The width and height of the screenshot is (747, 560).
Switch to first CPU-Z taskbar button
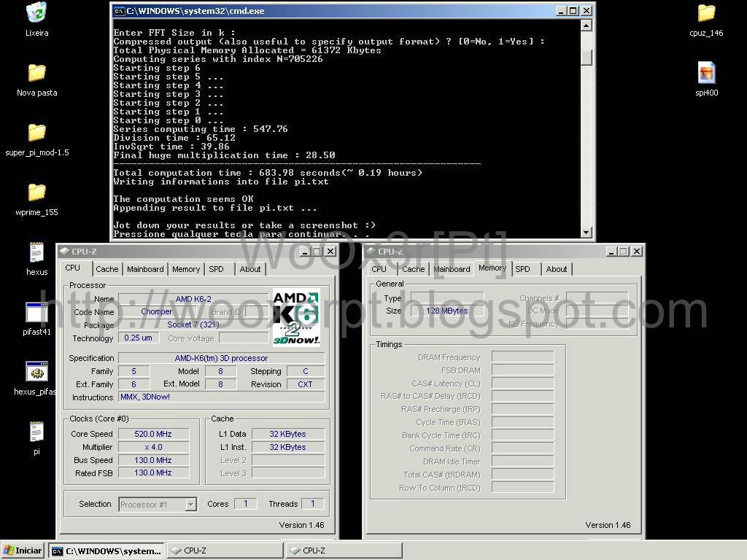[225, 551]
